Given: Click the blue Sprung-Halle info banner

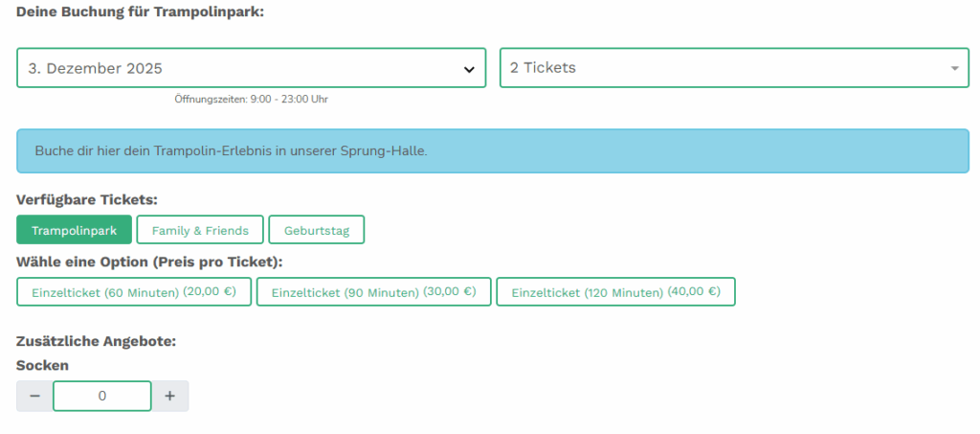Looking at the screenshot, I should point(492,151).
